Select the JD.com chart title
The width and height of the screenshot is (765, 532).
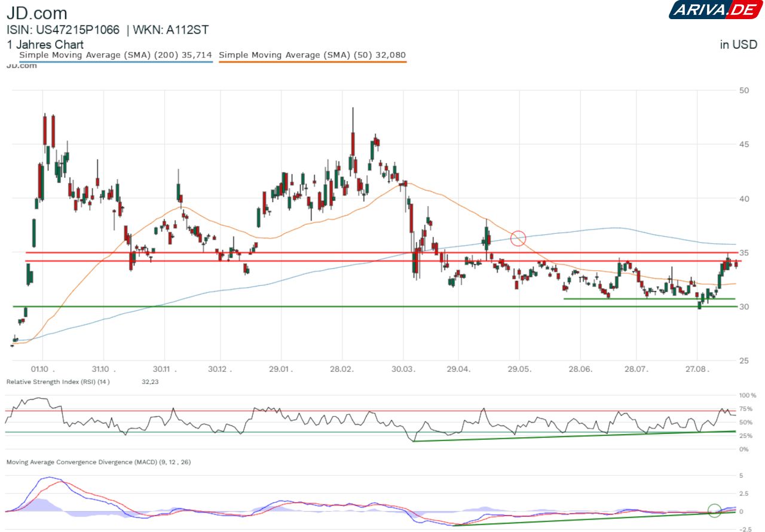point(37,13)
